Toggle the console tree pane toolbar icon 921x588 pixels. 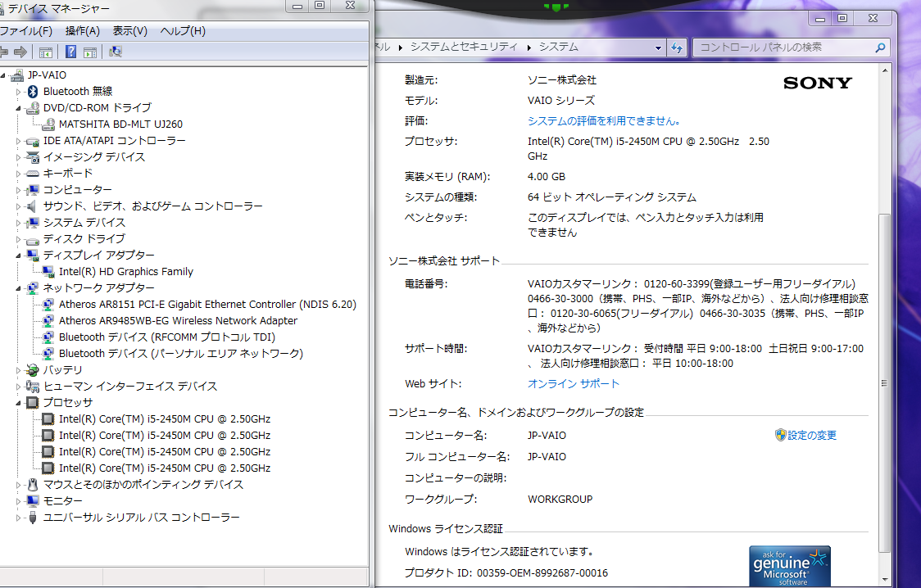tap(45, 52)
